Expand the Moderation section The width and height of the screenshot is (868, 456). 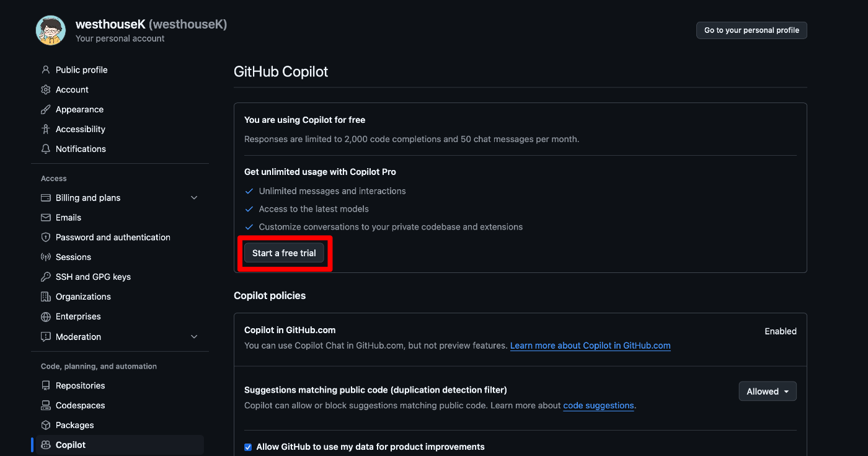194,336
